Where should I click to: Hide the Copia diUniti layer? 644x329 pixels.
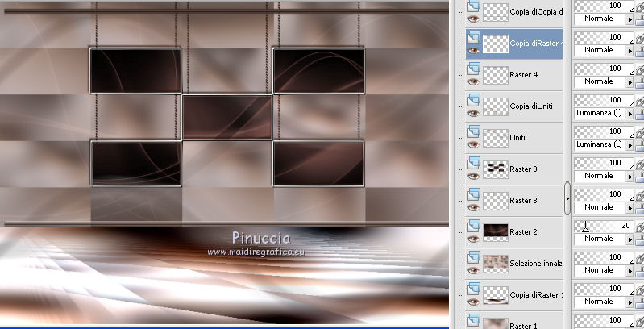coord(473,113)
